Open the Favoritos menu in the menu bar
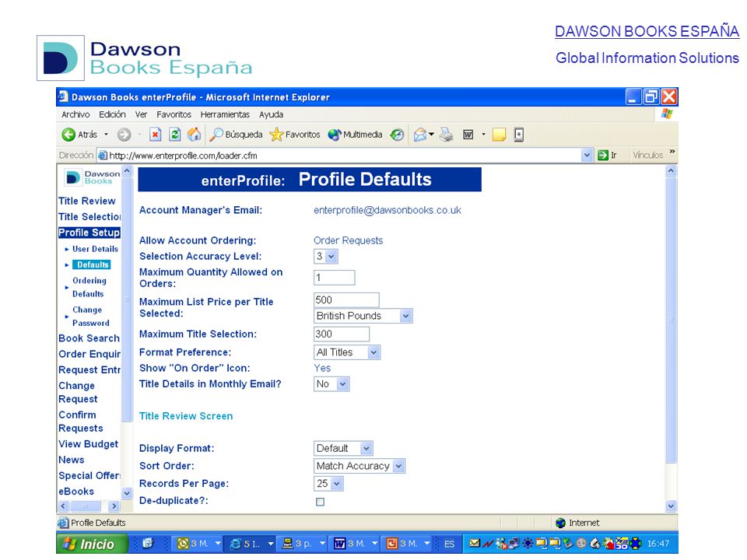 click(x=174, y=114)
